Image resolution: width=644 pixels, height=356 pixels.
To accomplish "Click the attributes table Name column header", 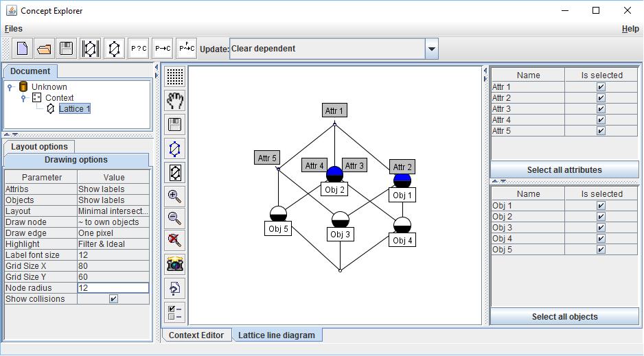I will pyautogui.click(x=528, y=75).
